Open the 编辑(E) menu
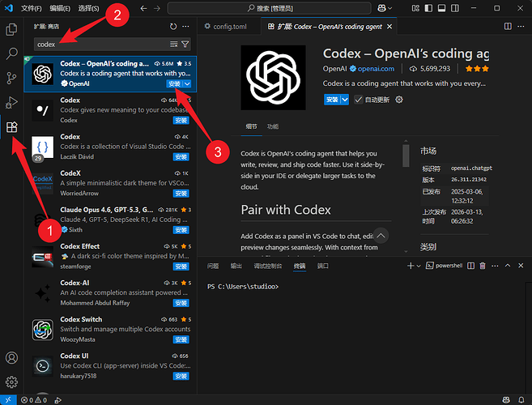The height and width of the screenshot is (405, 532). (x=60, y=8)
